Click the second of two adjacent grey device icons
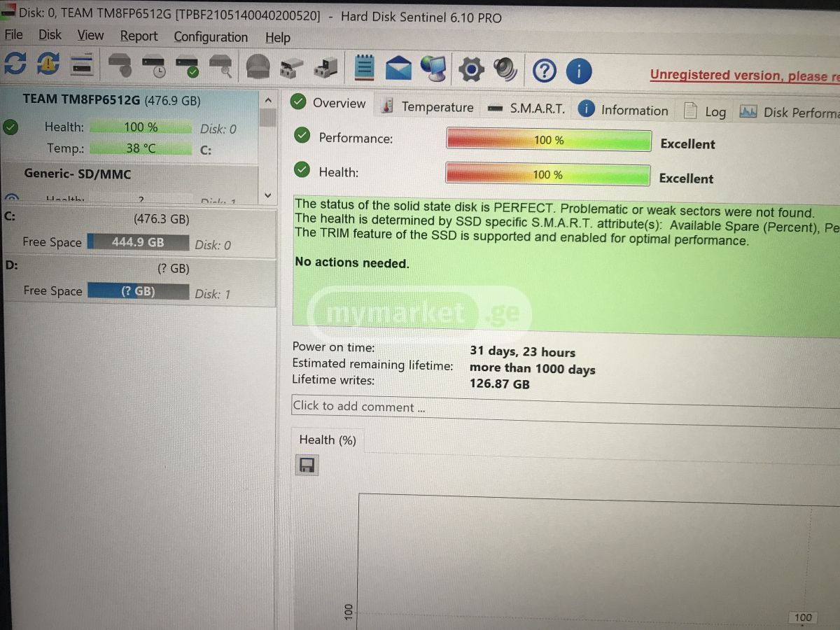Screen dimensions: 840x630 point(325,69)
